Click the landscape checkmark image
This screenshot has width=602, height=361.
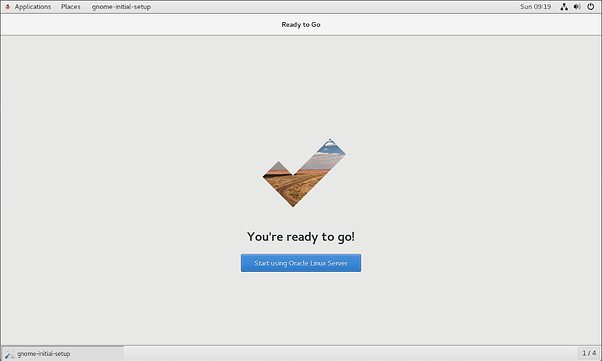(x=304, y=173)
